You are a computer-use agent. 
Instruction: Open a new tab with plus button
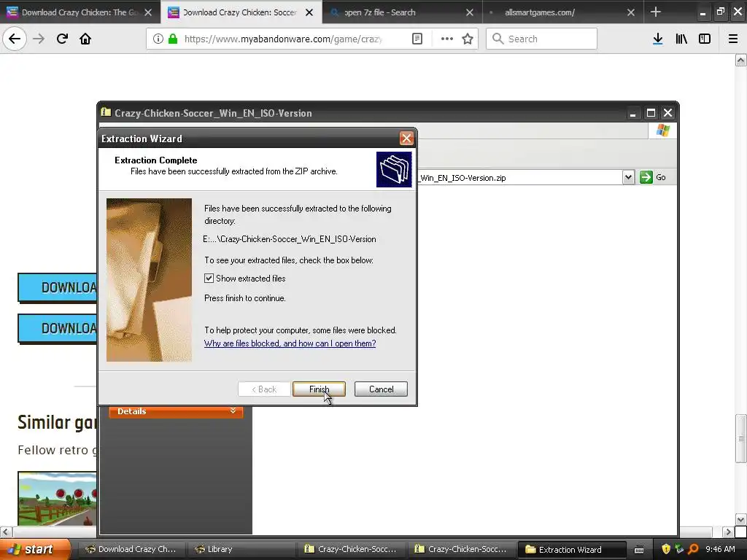coord(656,12)
